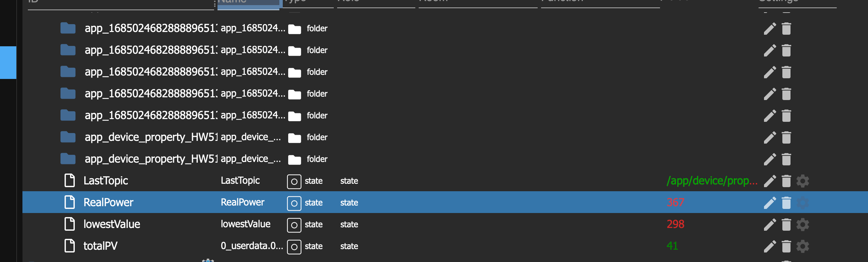
Task: Click the RealPower value 367
Action: [675, 202]
